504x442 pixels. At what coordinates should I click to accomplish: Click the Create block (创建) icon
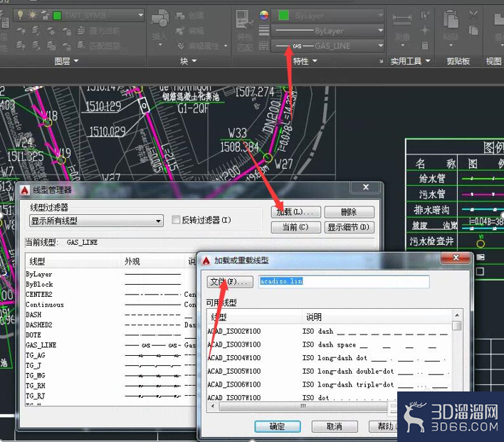click(180, 16)
